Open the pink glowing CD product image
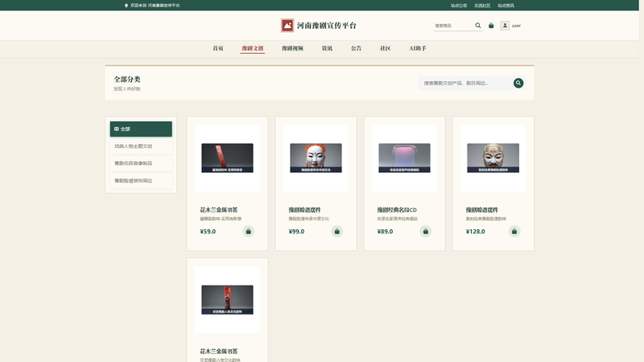Image resolution: width=644 pixels, height=362 pixels. pyautogui.click(x=405, y=158)
